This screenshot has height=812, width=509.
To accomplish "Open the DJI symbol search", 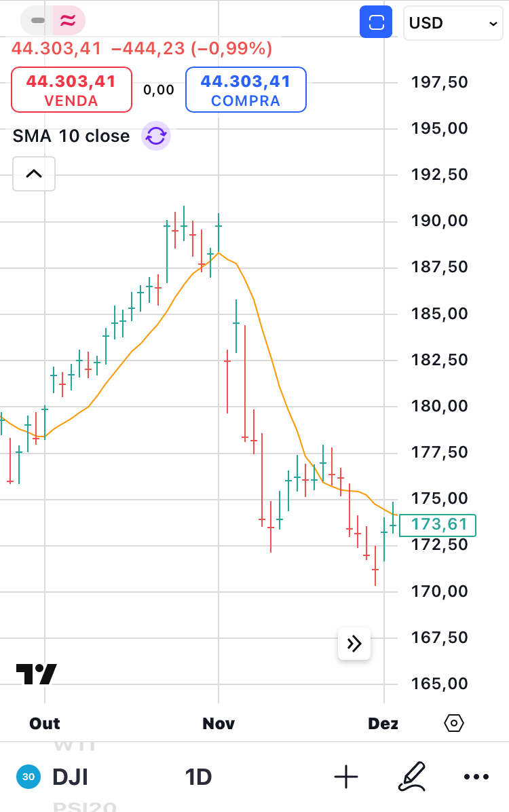I will (70, 777).
